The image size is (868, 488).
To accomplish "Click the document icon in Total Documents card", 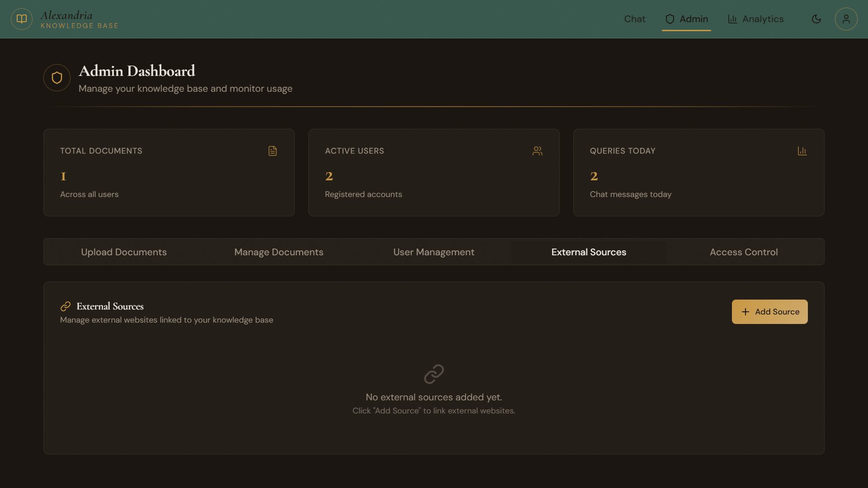I will (x=273, y=151).
